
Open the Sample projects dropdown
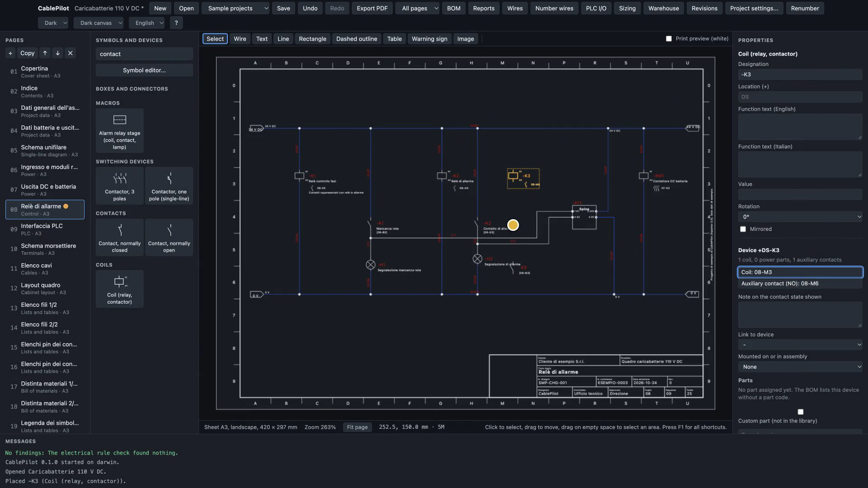click(236, 8)
